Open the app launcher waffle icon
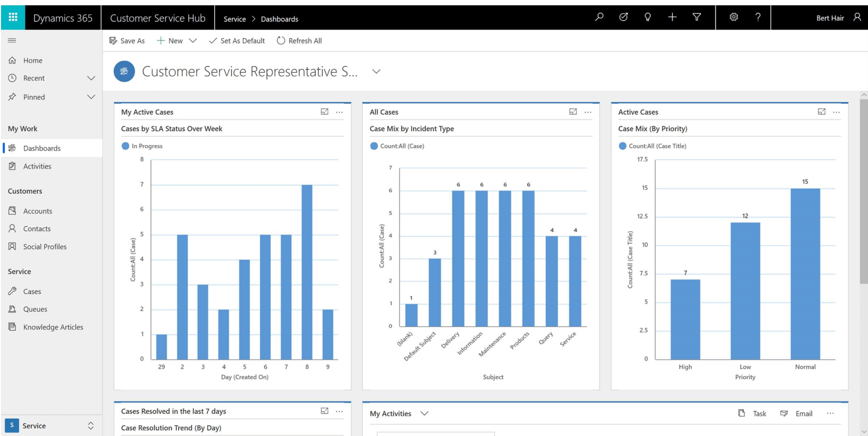The width and height of the screenshot is (868, 436). pos(13,17)
